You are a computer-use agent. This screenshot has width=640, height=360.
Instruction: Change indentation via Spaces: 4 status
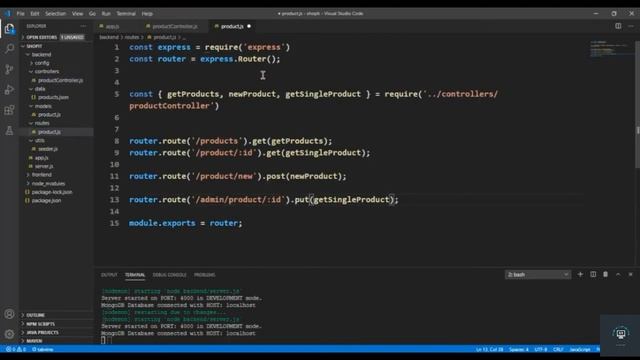click(519, 349)
